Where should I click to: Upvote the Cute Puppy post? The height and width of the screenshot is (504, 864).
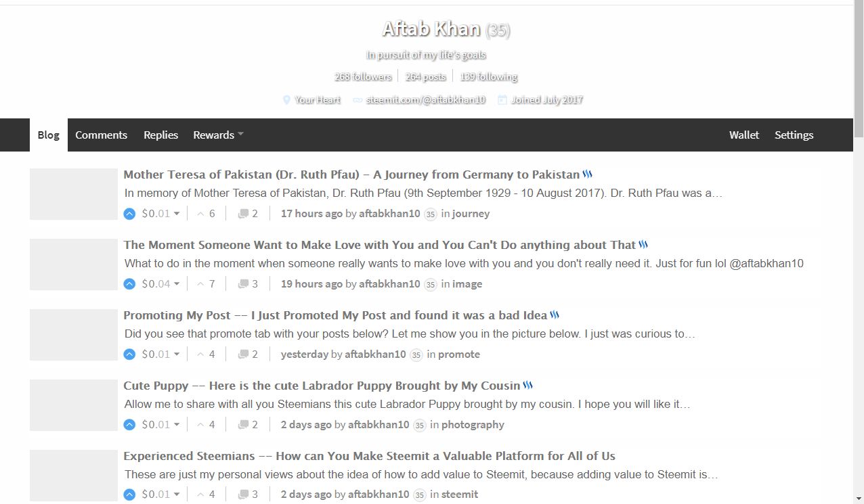coord(129,425)
